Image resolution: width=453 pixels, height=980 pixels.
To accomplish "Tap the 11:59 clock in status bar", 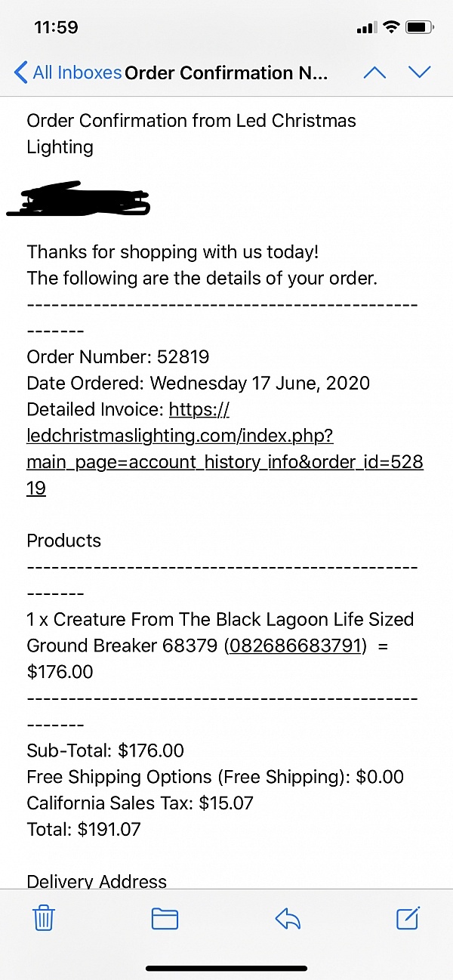I will tap(56, 28).
